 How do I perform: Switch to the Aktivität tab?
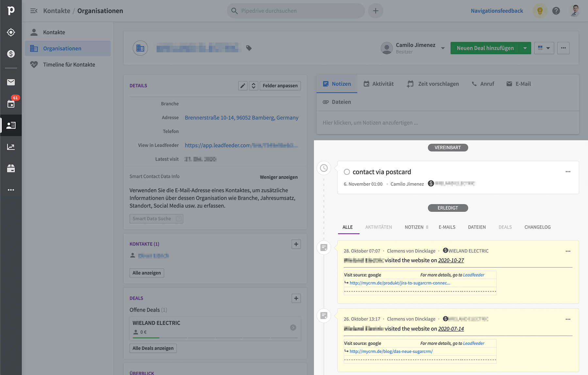click(379, 84)
